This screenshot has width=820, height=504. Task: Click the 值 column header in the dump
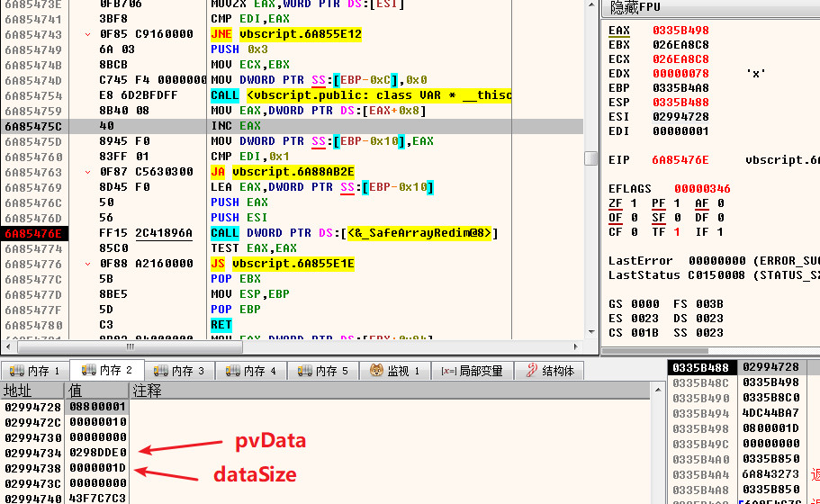click(x=96, y=391)
